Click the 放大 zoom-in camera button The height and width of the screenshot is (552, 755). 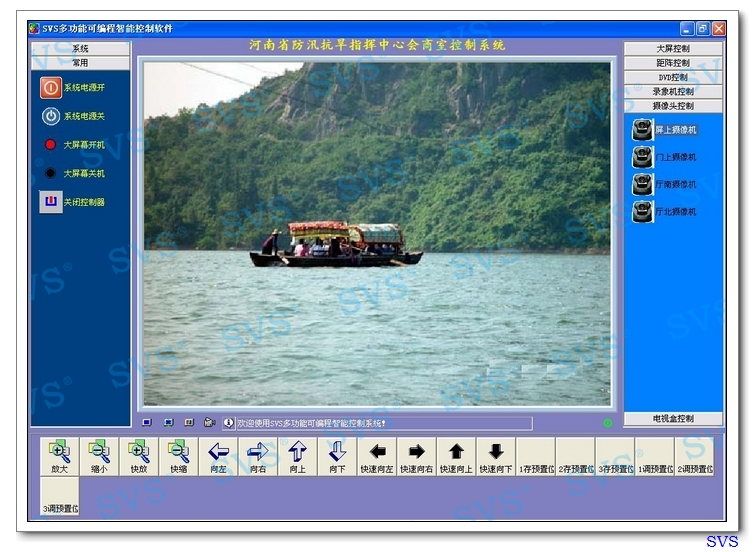(x=60, y=456)
